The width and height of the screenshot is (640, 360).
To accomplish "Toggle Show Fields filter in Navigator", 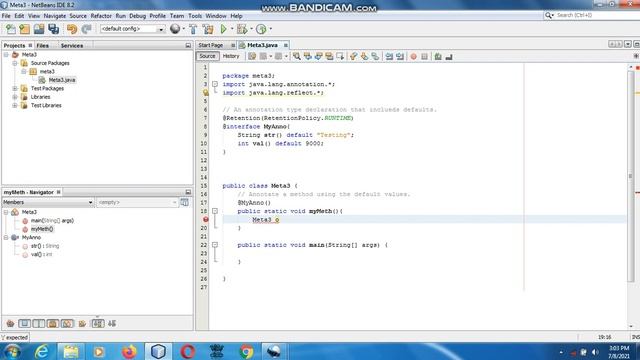I will pos(24,324).
